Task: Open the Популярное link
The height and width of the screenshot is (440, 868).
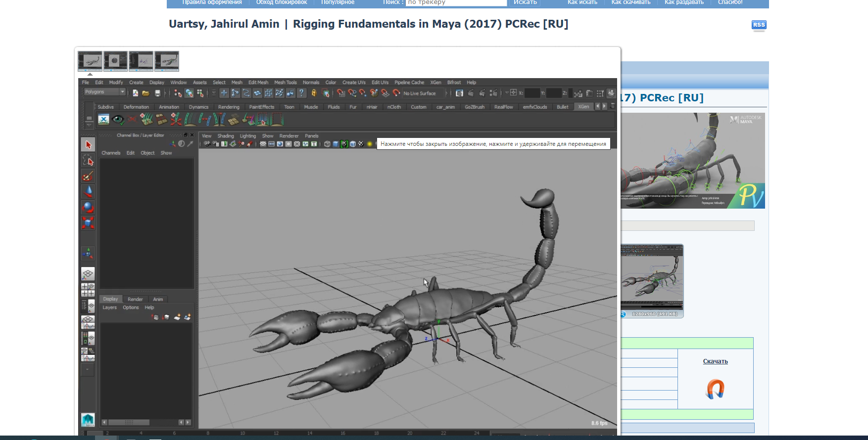Action: pos(338,2)
